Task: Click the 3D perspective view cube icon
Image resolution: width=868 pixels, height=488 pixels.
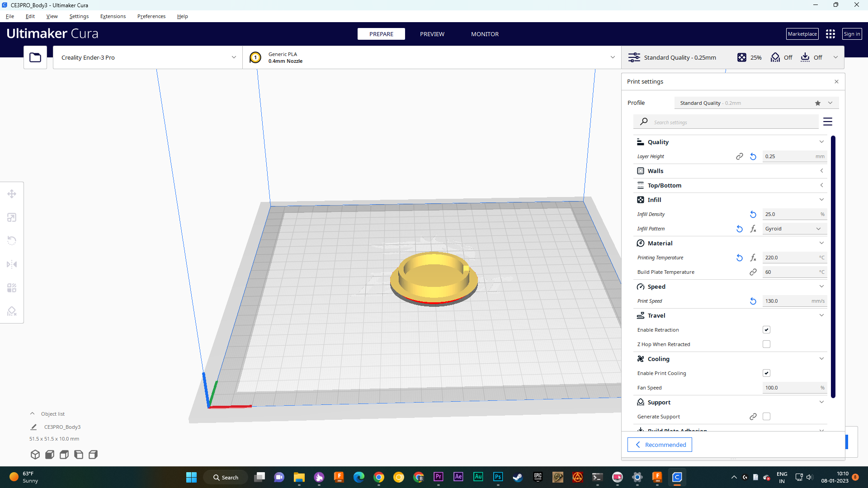Action: click(x=35, y=455)
